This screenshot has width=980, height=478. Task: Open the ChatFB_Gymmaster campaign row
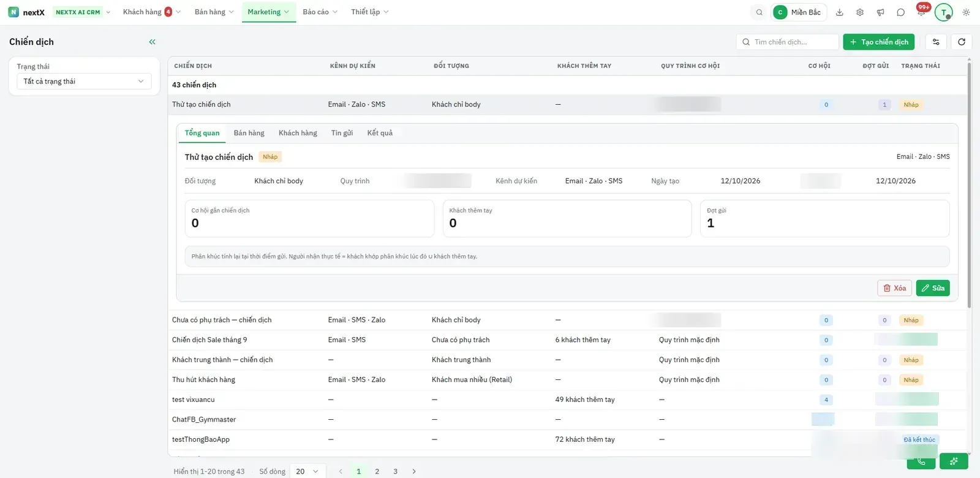coord(567,419)
